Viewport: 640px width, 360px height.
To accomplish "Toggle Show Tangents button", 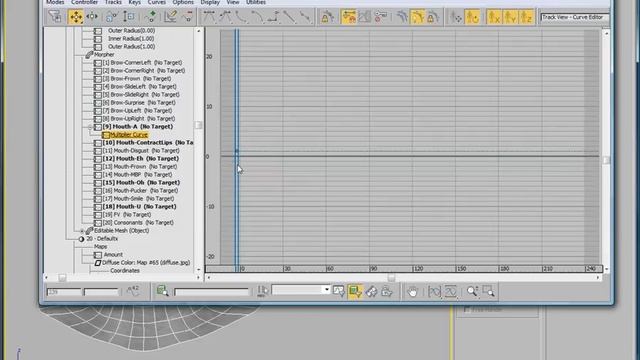I will [x=418, y=17].
